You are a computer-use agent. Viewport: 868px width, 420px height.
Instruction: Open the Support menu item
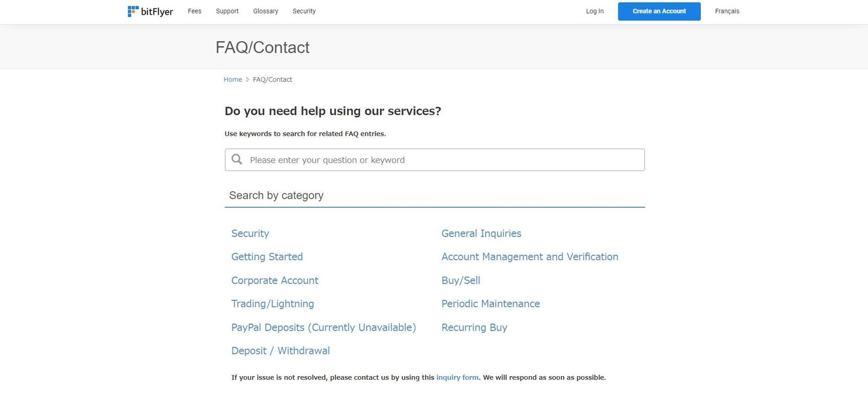coord(227,11)
